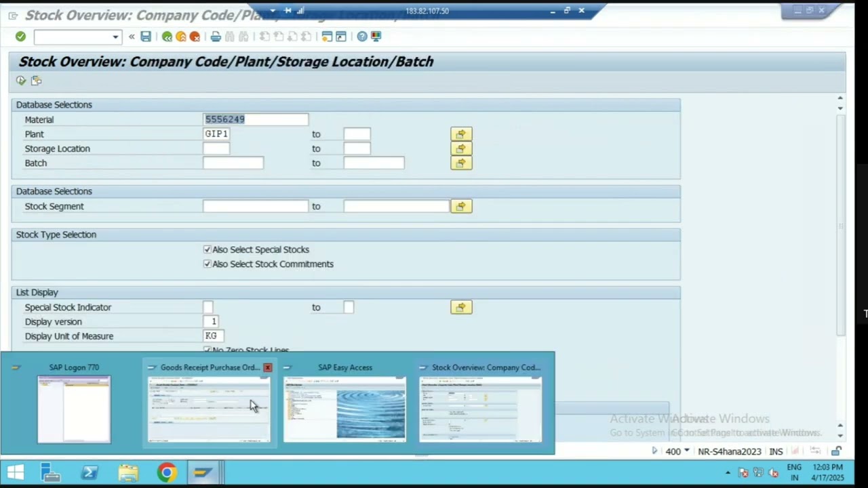868x488 pixels.
Task: Open the client 400 system dropdown
Action: point(687,451)
